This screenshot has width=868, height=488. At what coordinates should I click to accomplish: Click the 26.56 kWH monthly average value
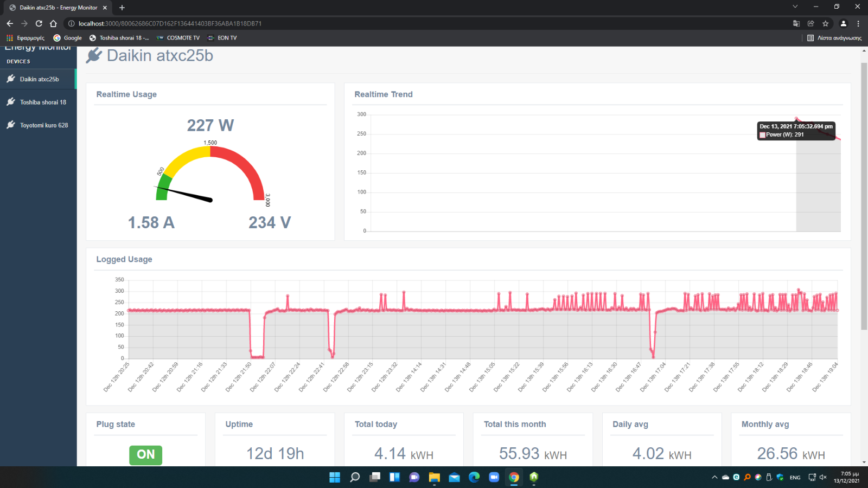click(791, 453)
